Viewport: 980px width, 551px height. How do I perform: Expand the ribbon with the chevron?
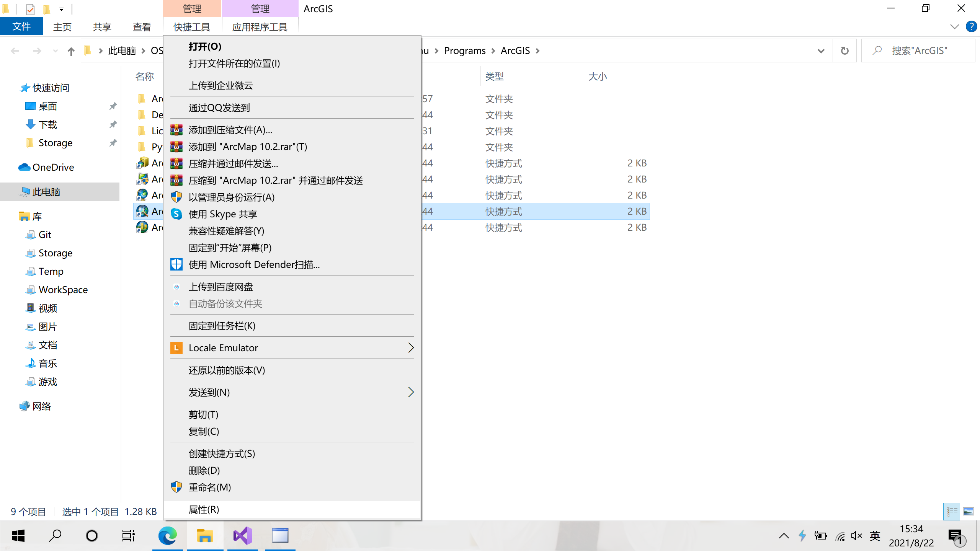click(x=954, y=26)
